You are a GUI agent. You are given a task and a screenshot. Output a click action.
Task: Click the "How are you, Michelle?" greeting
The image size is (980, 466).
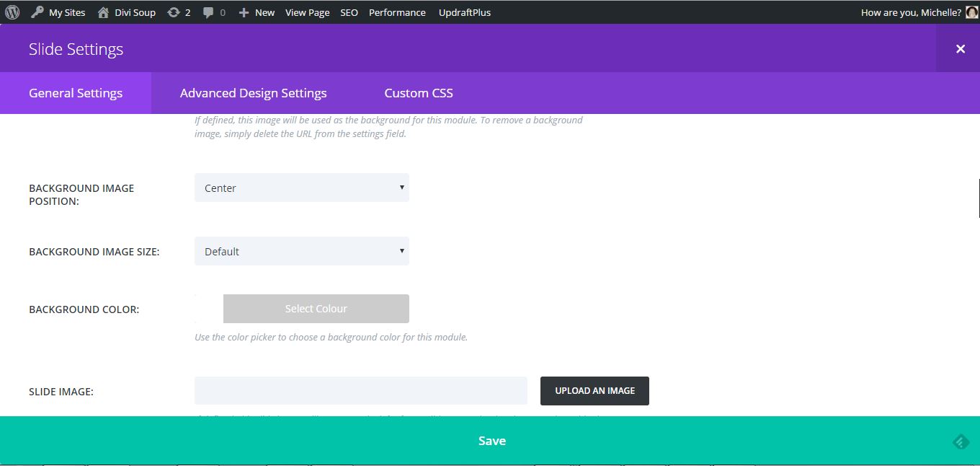coord(911,12)
